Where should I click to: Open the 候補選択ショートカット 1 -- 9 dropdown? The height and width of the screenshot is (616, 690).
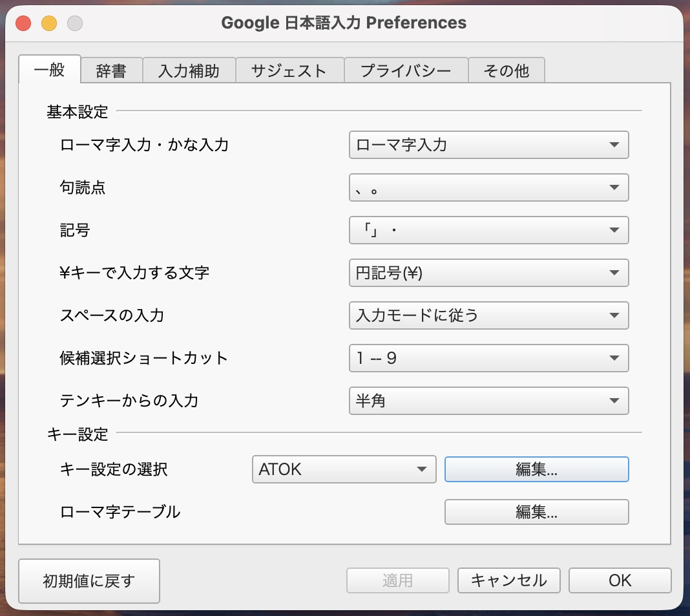coord(489,358)
